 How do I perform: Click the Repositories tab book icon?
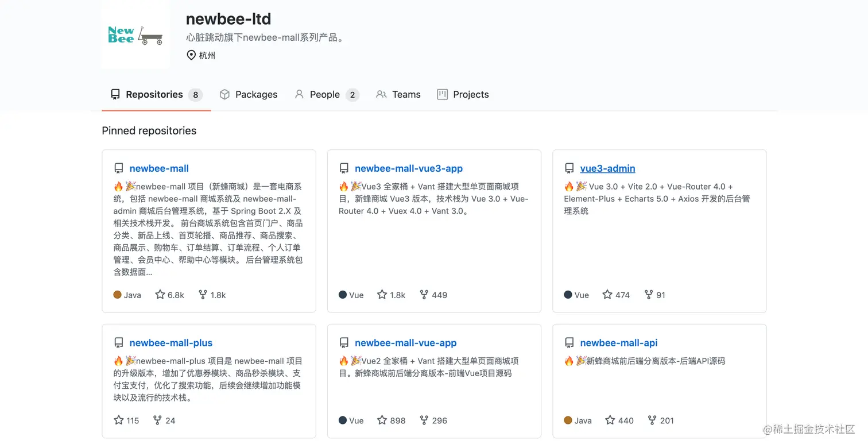[x=115, y=94]
